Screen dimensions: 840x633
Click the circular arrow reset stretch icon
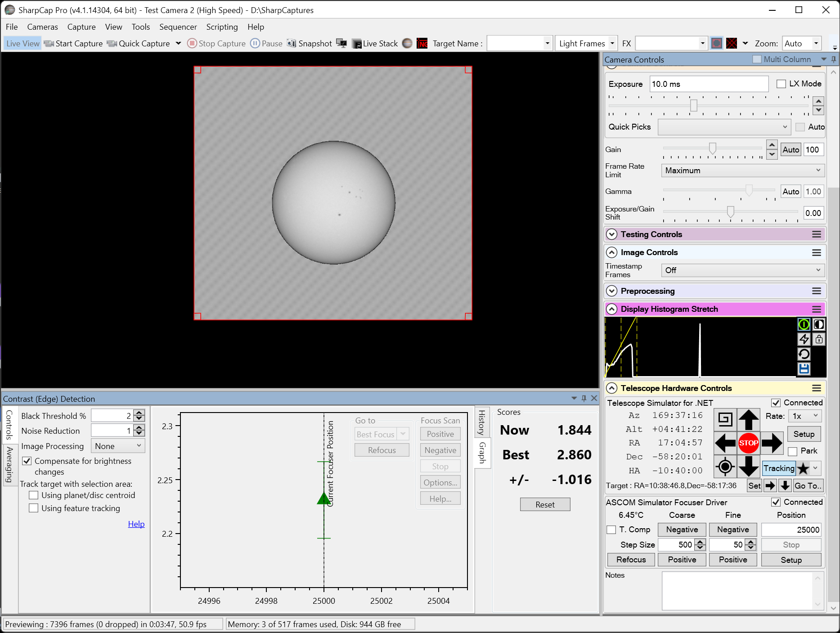point(804,354)
